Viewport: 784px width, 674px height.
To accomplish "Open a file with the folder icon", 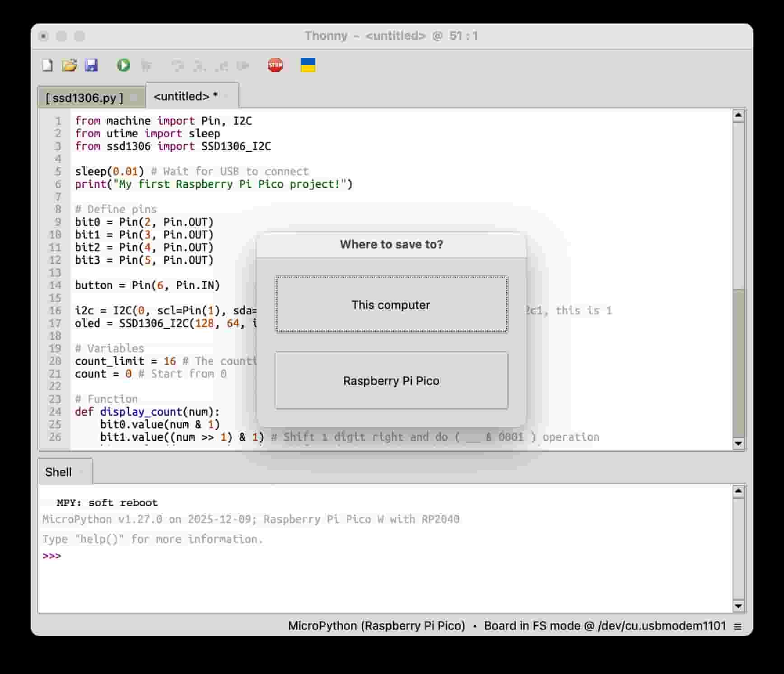I will pyautogui.click(x=69, y=66).
